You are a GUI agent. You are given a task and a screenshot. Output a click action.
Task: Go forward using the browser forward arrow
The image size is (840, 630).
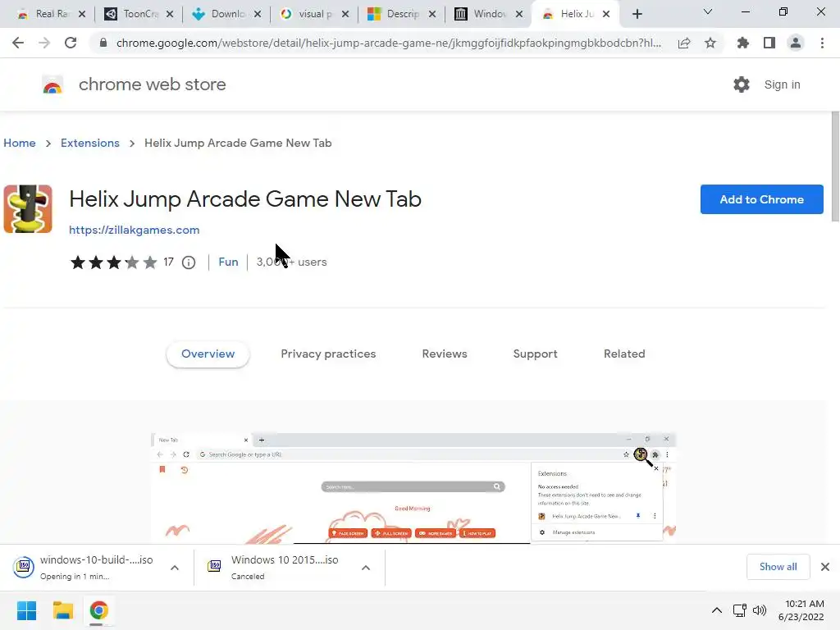click(44, 43)
